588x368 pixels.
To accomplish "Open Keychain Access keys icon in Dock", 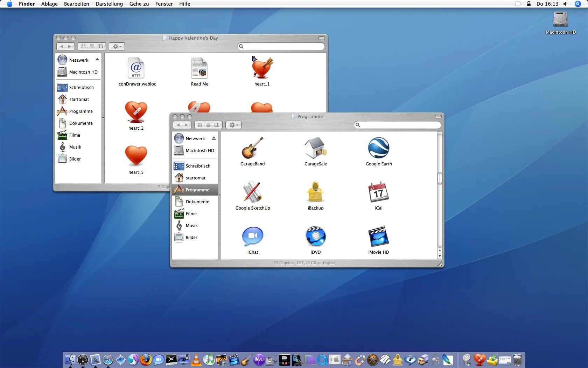I will [436, 360].
